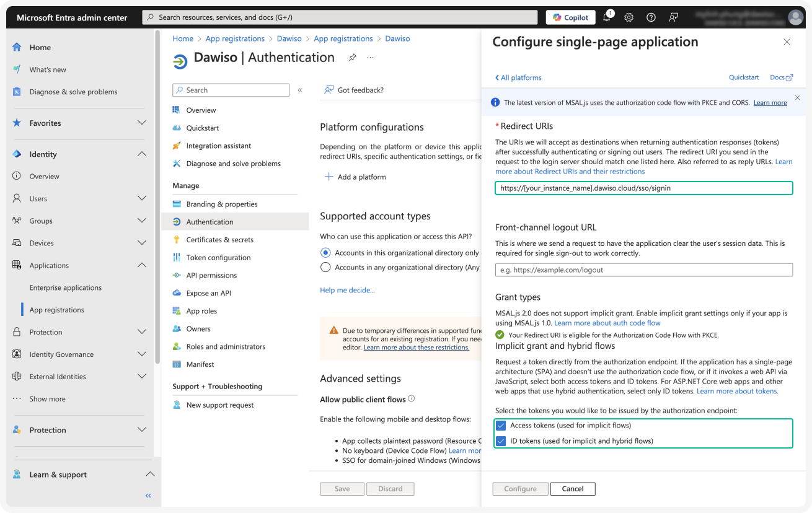Image resolution: width=812 pixels, height=513 pixels.
Task: Collapse the left navigation sidebar
Action: coord(148,496)
